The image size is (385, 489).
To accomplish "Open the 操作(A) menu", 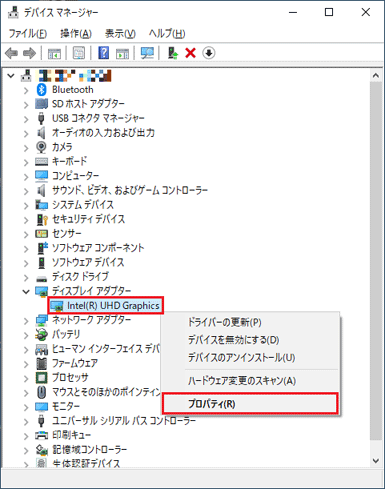I will [x=76, y=33].
